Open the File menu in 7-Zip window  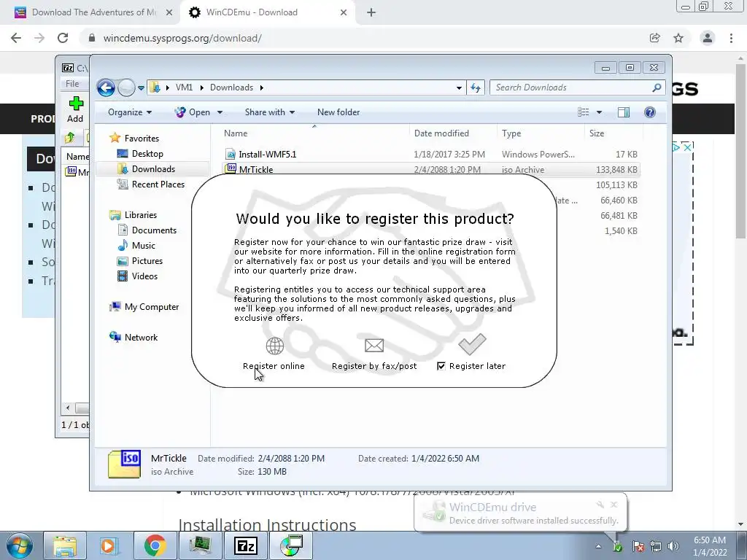72,83
